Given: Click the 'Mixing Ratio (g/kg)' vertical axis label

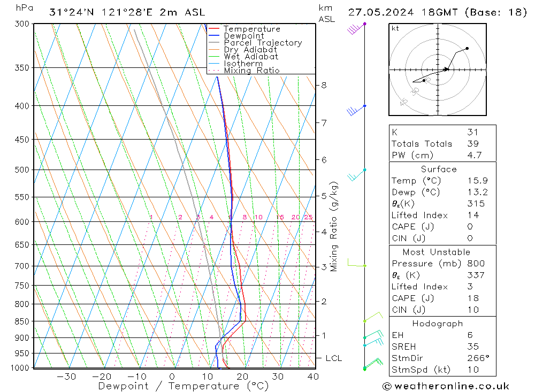Looking at the screenshot, I should [x=333, y=227].
